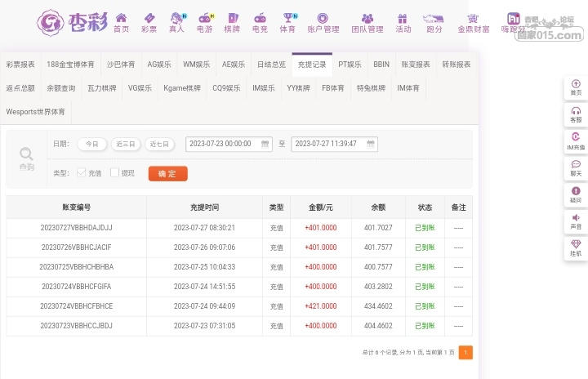Open the 棋牌 card games icon
The image size is (588, 379).
coord(233,18)
